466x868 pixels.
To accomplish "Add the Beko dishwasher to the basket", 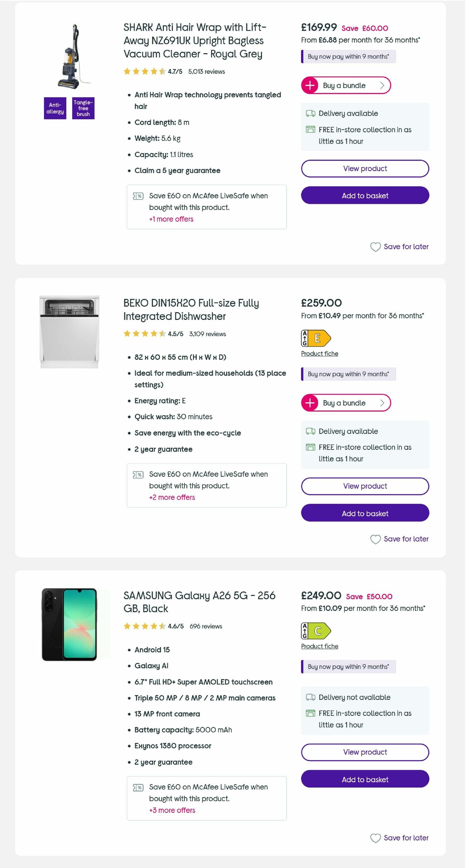I will [x=365, y=513].
